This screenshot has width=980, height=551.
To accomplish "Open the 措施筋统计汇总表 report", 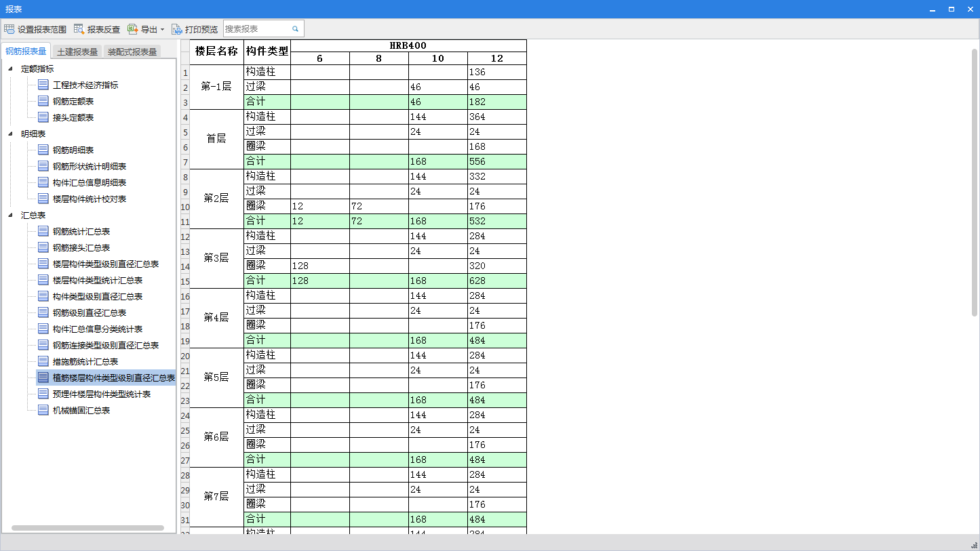I will click(x=85, y=361).
